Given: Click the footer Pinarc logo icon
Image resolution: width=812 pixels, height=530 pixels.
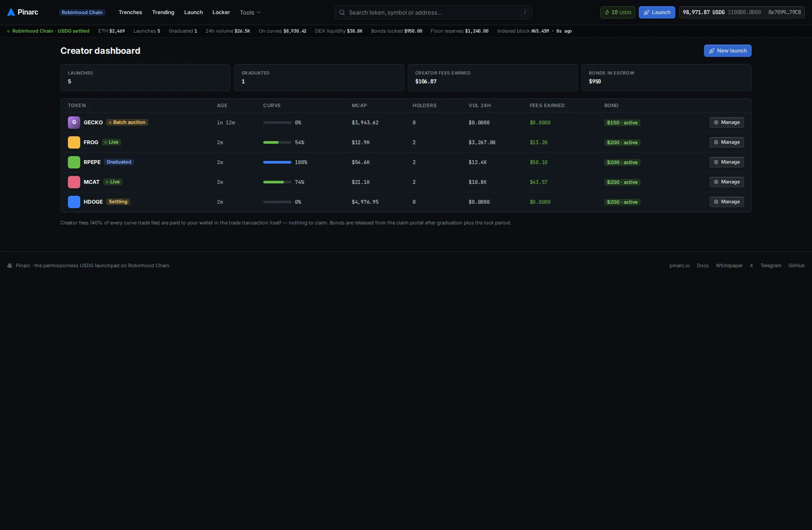Looking at the screenshot, I should [x=10, y=265].
